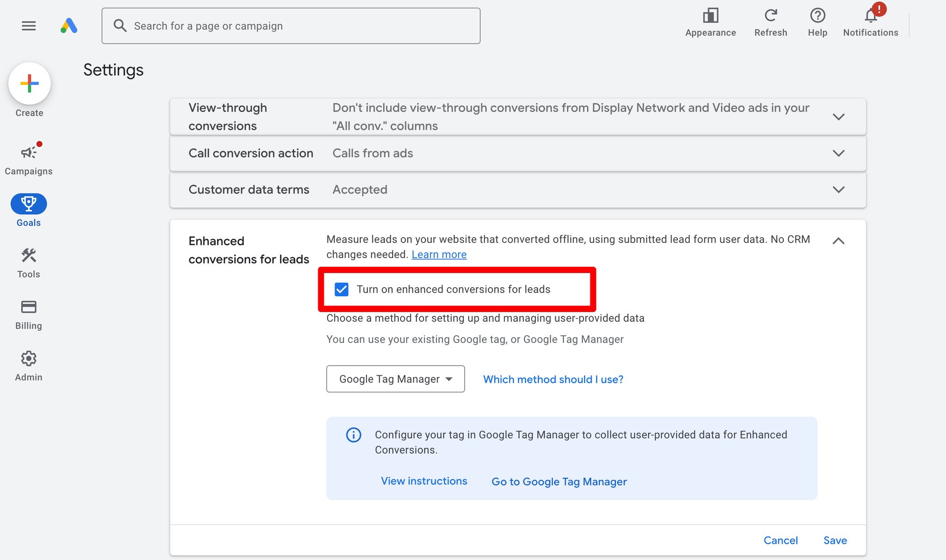Expand the View-through conversions section
946x560 pixels.
(838, 117)
